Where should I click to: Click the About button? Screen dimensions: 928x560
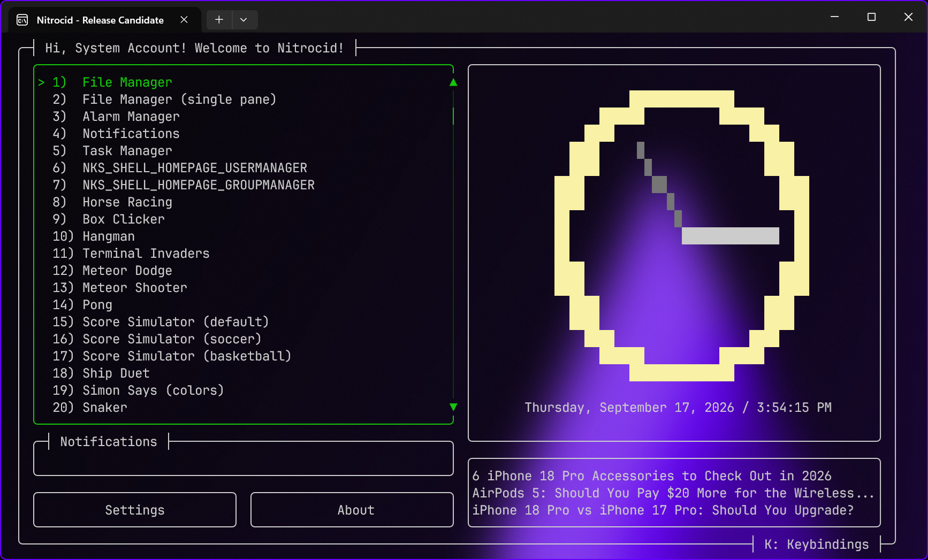click(352, 510)
